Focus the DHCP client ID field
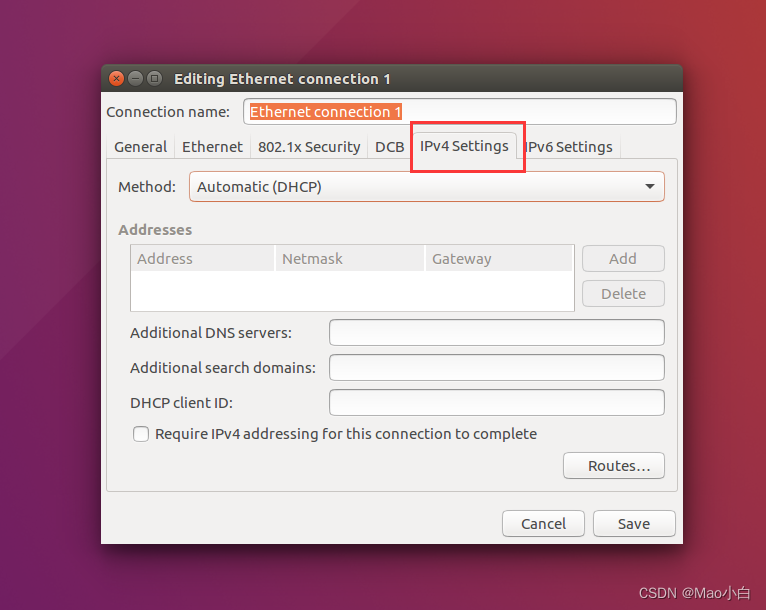The image size is (766, 610). coord(496,402)
